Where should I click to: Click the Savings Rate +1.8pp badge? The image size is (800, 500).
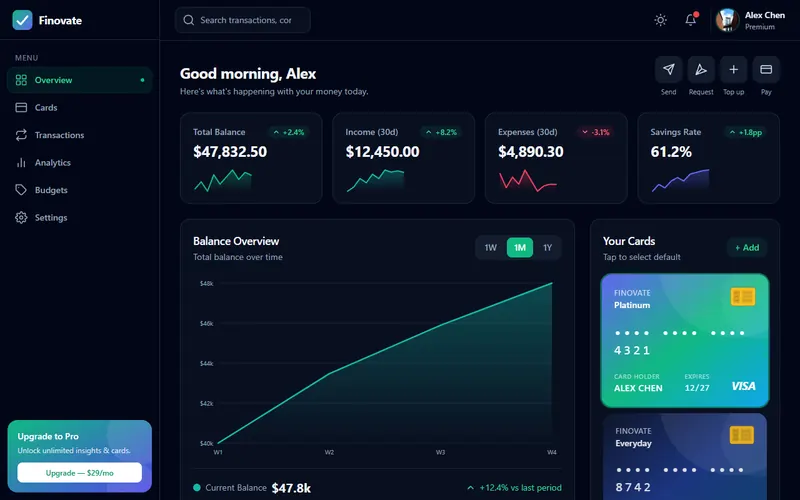pyautogui.click(x=746, y=132)
